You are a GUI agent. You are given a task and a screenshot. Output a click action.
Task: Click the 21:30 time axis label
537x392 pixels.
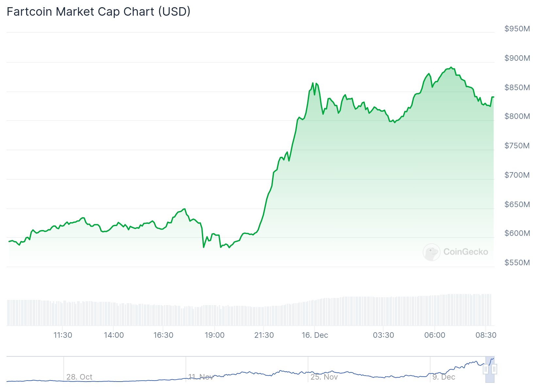point(264,335)
